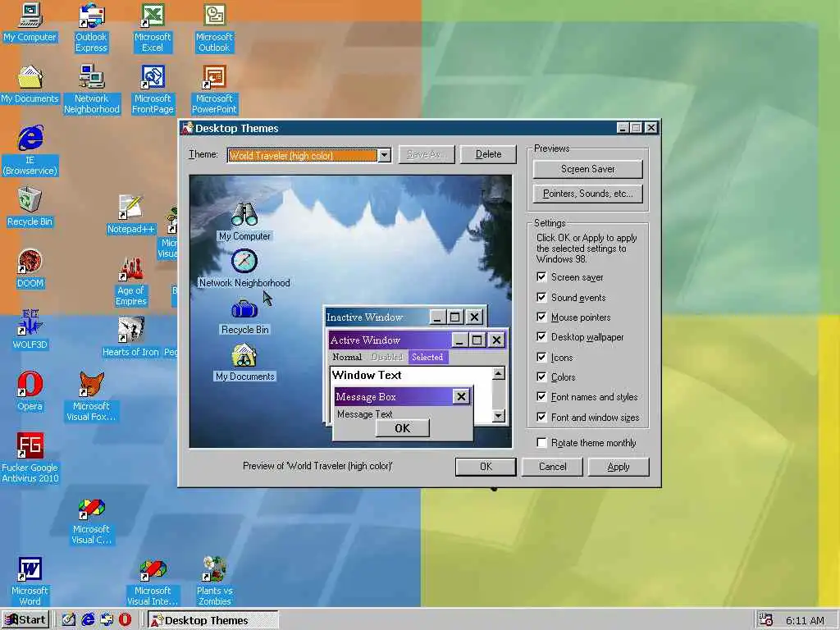This screenshot has width=840, height=630.
Task: Select the WOLF3D game shortcut
Action: [x=30, y=330]
